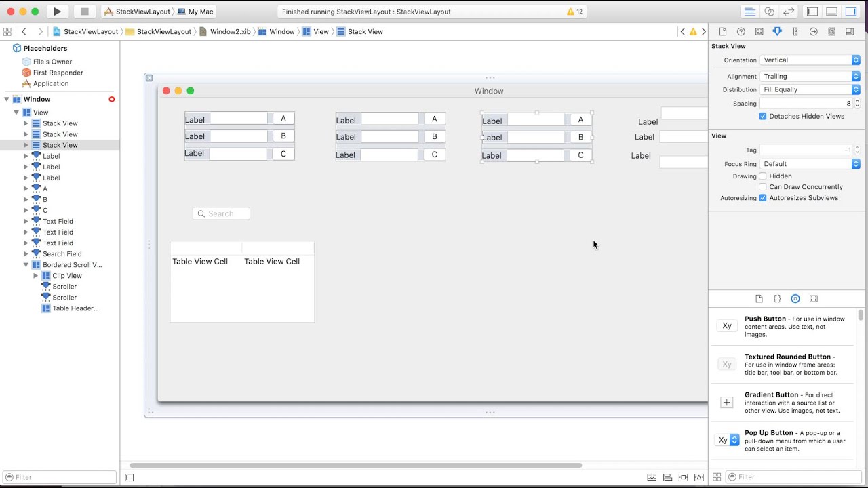Open Resolve Auto Layout Issues menu
The height and width of the screenshot is (488, 868).
click(x=698, y=477)
